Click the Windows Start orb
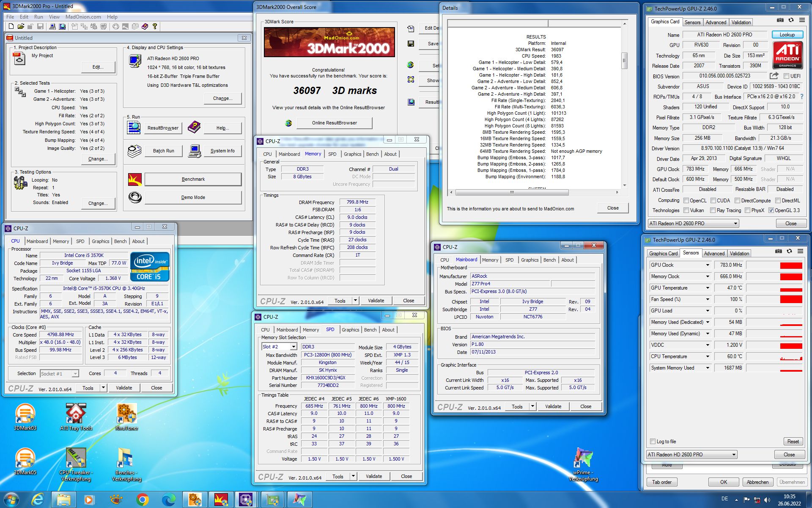The width and height of the screenshot is (812, 508). (x=11, y=500)
